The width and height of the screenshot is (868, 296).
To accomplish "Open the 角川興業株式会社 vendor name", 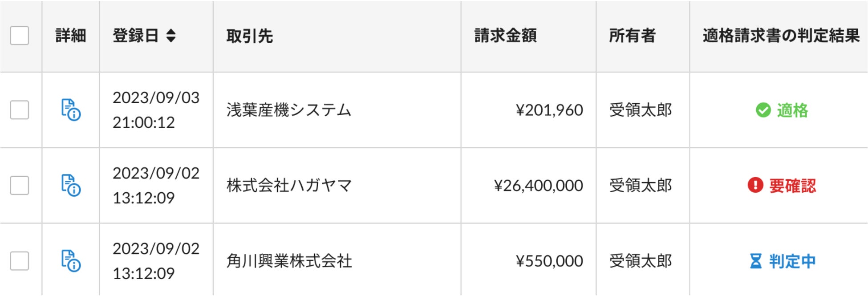I will [x=289, y=261].
